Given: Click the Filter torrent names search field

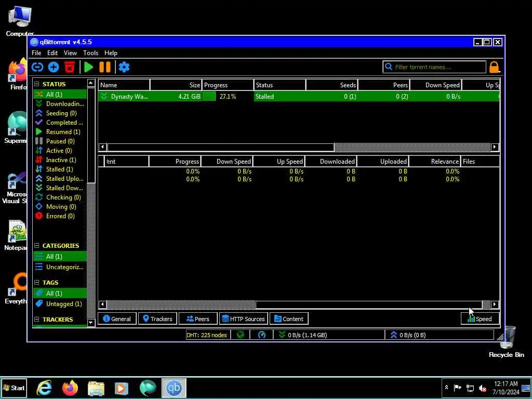Looking at the screenshot, I should (434, 67).
